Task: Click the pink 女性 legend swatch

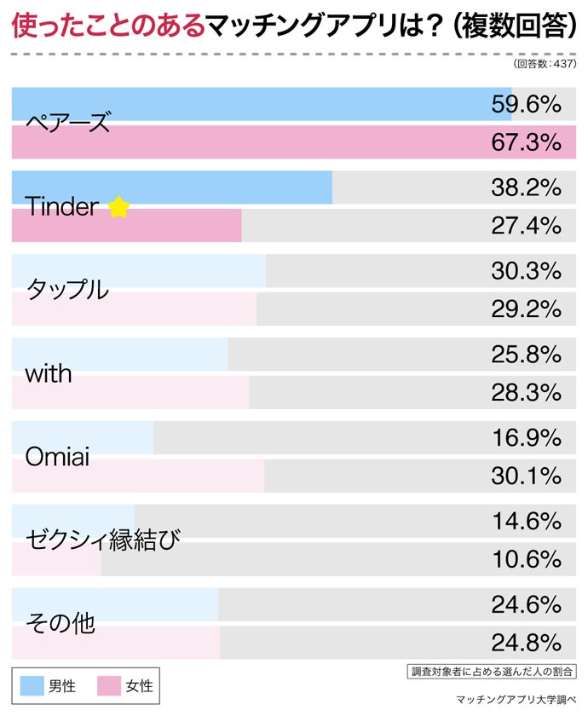Action: pyautogui.click(x=110, y=685)
